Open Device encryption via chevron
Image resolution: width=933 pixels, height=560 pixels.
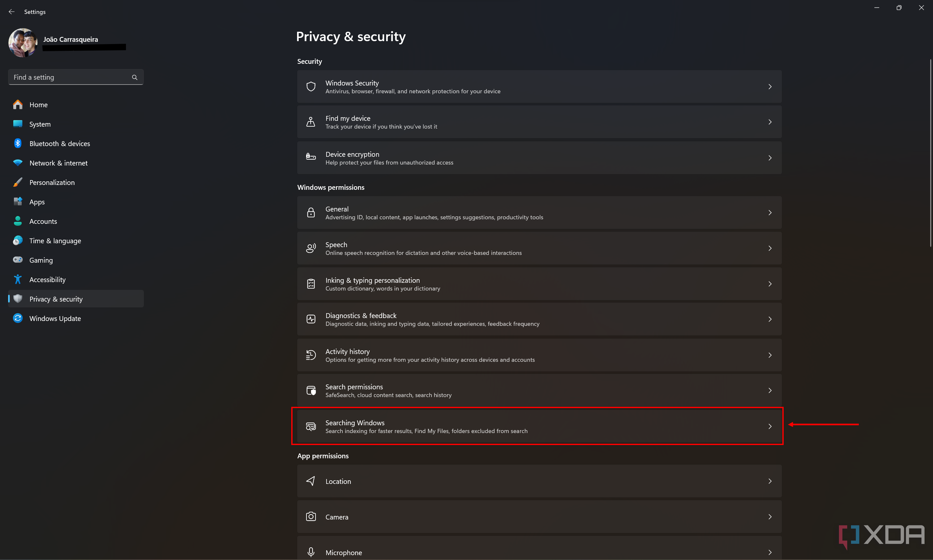[770, 158]
